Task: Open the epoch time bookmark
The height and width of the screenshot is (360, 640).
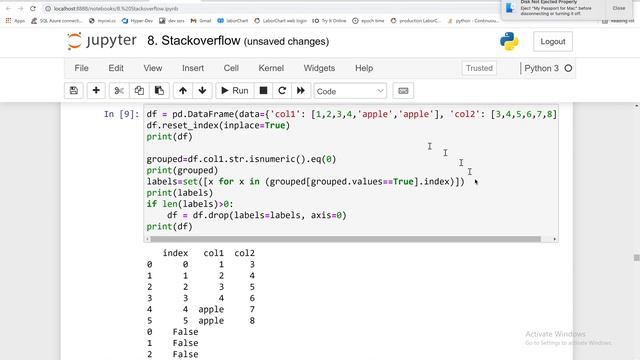Action: point(368,20)
